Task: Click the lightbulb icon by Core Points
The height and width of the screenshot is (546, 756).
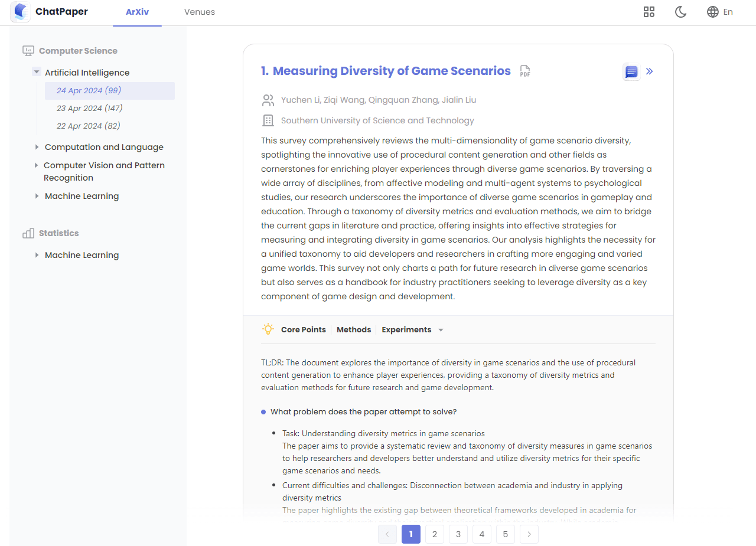Action: coord(268,329)
